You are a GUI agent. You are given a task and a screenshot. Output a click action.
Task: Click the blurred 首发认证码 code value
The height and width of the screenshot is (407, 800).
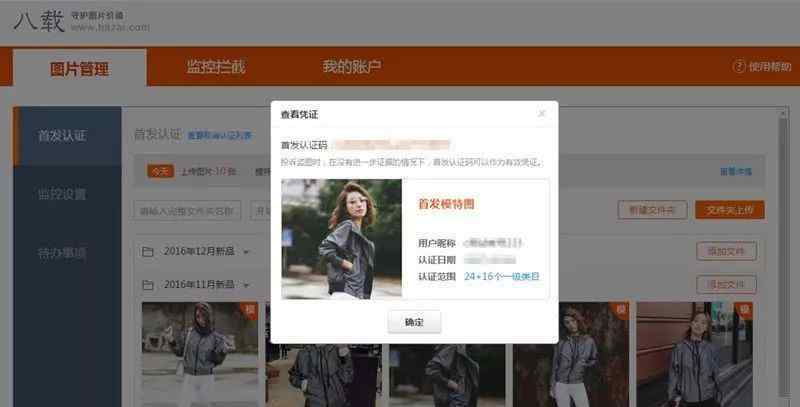tap(391, 145)
